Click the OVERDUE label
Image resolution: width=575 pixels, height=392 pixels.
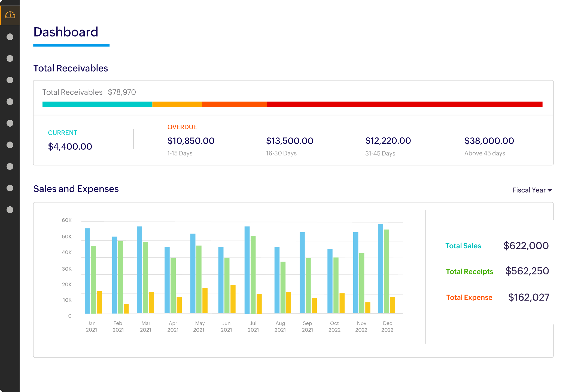point(182,127)
